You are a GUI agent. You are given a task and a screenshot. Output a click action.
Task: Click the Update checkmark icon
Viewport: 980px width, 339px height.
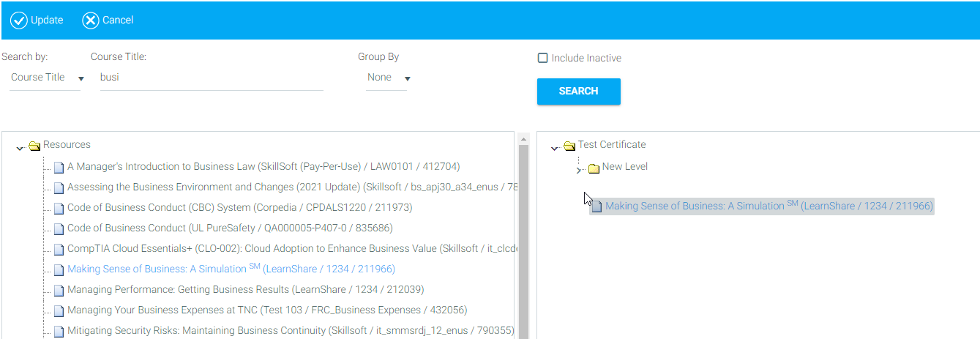[x=19, y=21]
